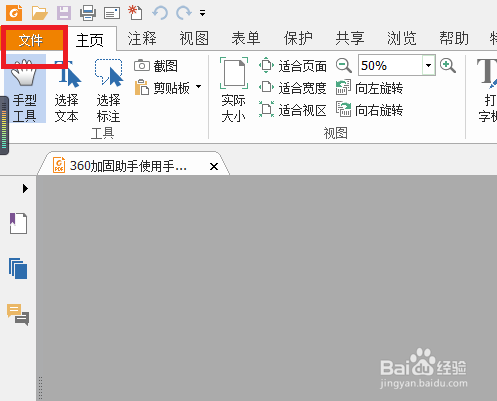Rotate the page with 向左旋转

click(370, 88)
